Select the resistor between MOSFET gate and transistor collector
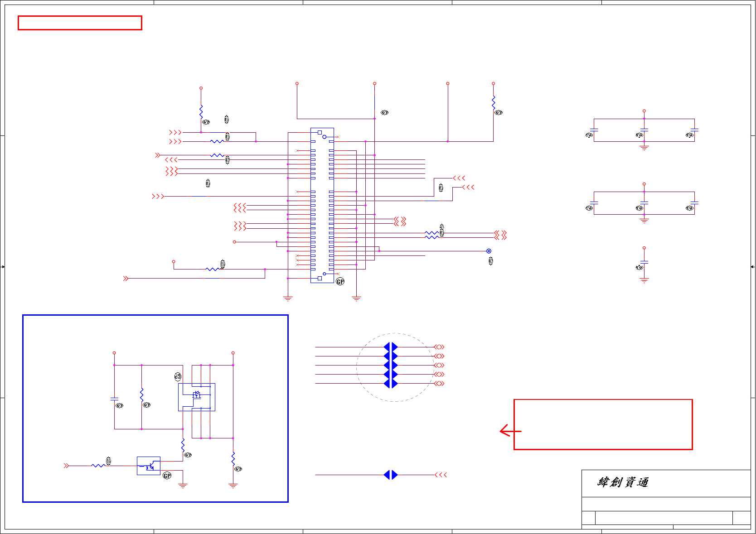 click(x=183, y=445)
